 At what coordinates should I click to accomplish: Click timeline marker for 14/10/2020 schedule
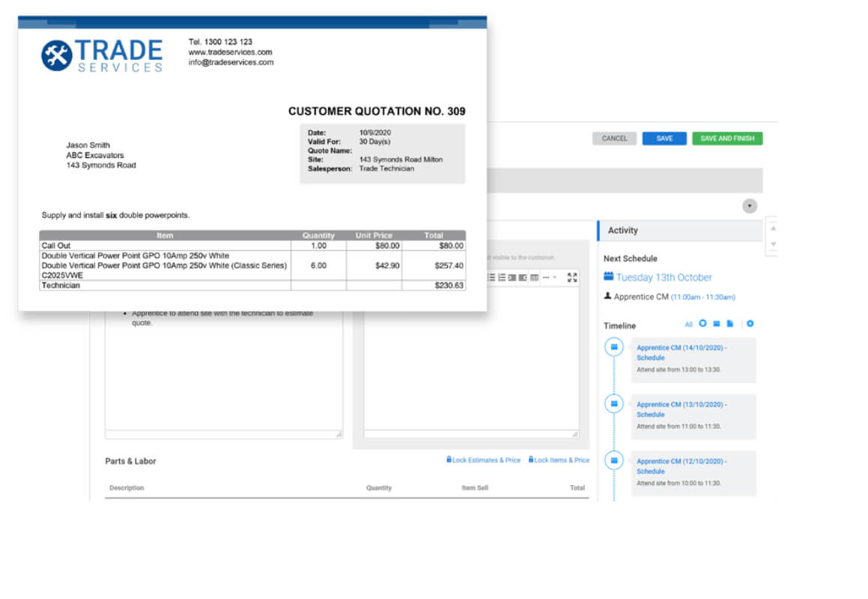click(x=614, y=347)
